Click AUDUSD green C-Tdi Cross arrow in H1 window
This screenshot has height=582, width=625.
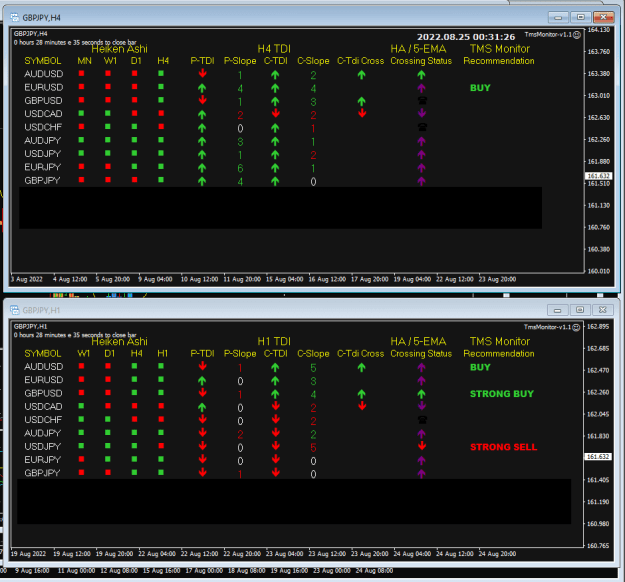pos(362,367)
